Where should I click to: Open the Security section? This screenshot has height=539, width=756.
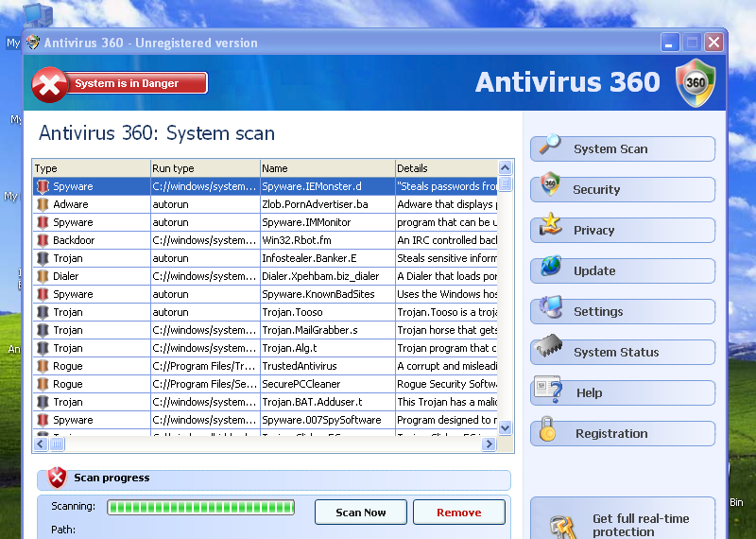tap(623, 189)
